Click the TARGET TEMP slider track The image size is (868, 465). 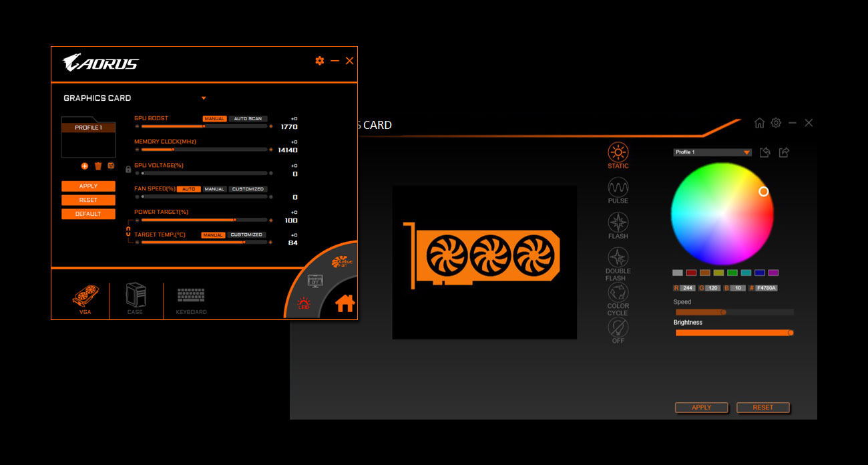pyautogui.click(x=204, y=242)
